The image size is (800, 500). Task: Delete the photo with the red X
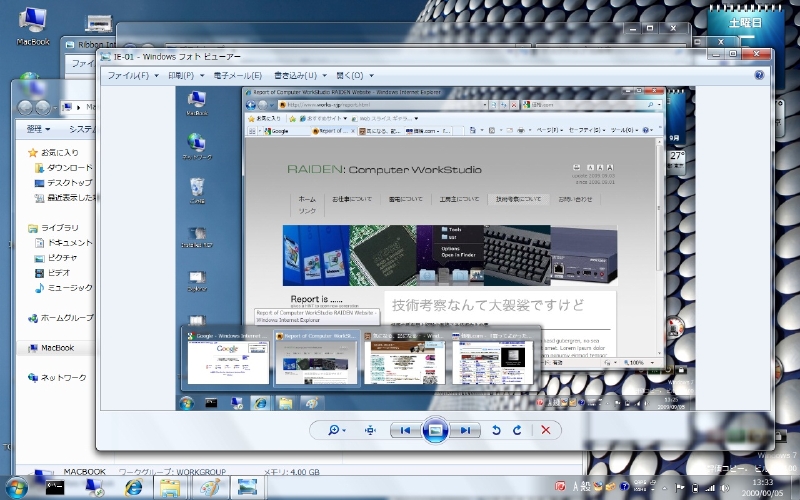(x=545, y=430)
